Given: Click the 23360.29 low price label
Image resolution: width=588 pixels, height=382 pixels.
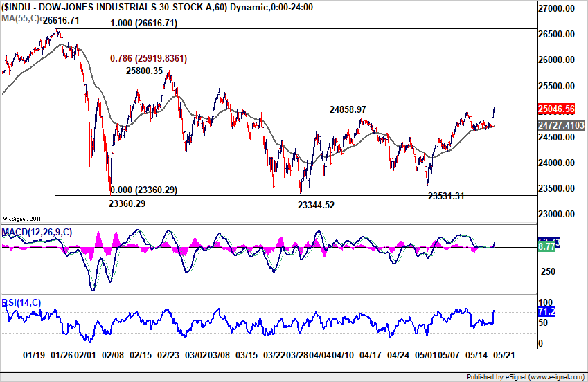Looking at the screenshot, I should click(x=127, y=204).
